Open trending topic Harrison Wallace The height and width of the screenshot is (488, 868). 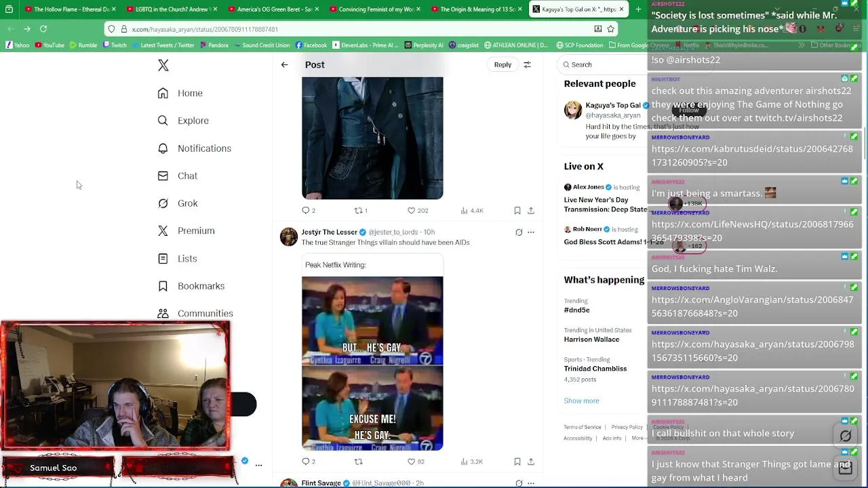pos(591,339)
